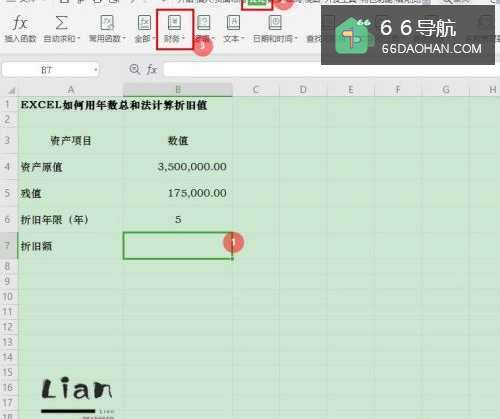Click the fx button in the formula bar
This screenshot has width=500, height=419.
coord(152,69)
